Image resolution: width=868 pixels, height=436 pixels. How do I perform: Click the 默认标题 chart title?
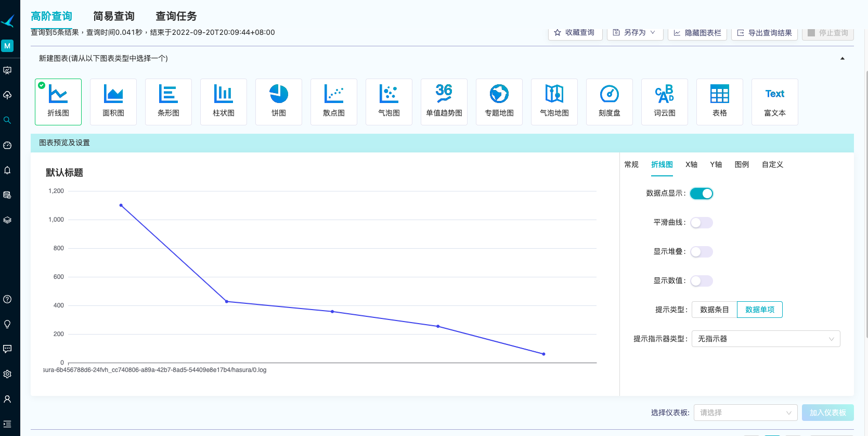(64, 173)
